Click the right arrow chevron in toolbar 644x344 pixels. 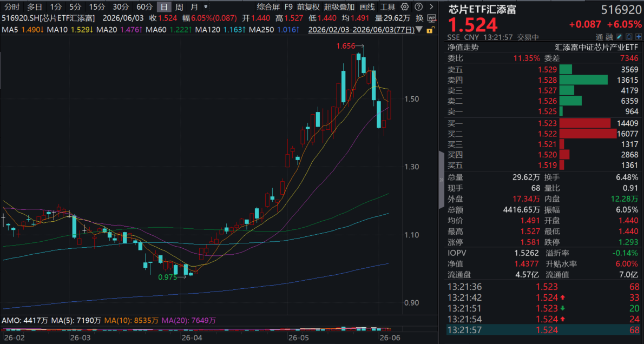point(431,7)
